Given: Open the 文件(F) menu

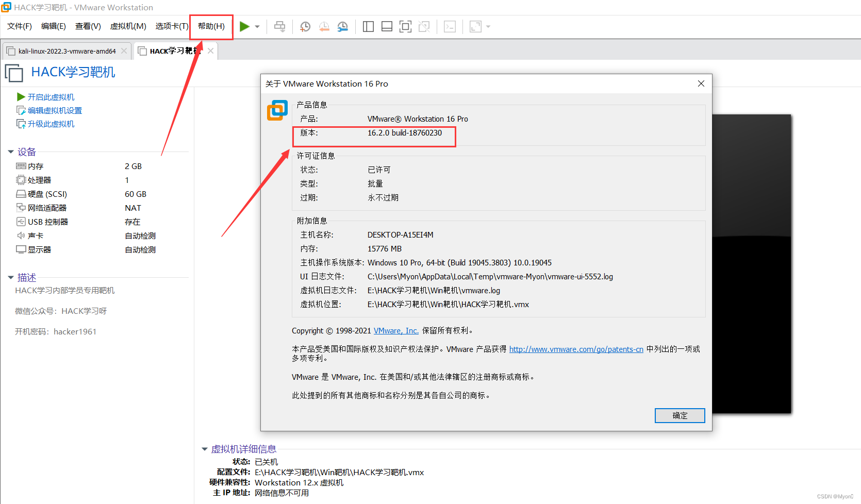Looking at the screenshot, I should [x=20, y=26].
